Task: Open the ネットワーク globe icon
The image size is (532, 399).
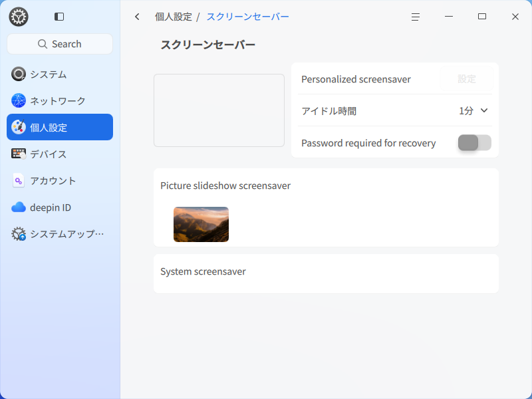Action: [x=19, y=100]
